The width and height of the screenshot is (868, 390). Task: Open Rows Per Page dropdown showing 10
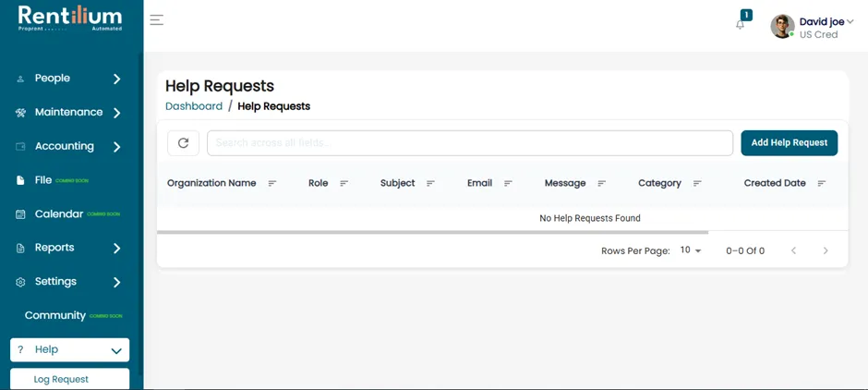[691, 250]
